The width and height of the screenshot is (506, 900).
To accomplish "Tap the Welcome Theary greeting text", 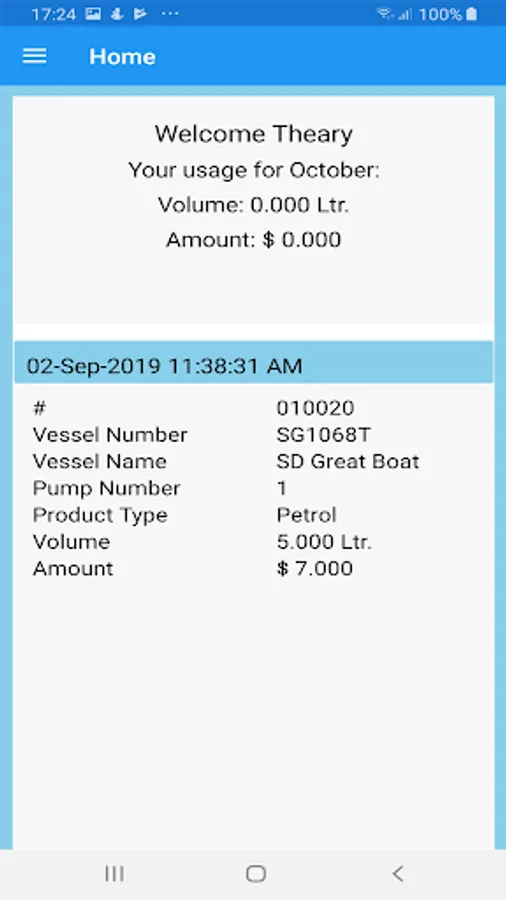I will pyautogui.click(x=254, y=134).
